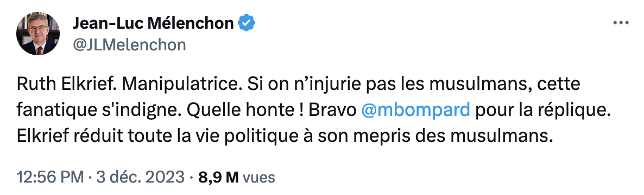Open Jean-Luc Mélenchon's profile avatar

click(x=38, y=34)
